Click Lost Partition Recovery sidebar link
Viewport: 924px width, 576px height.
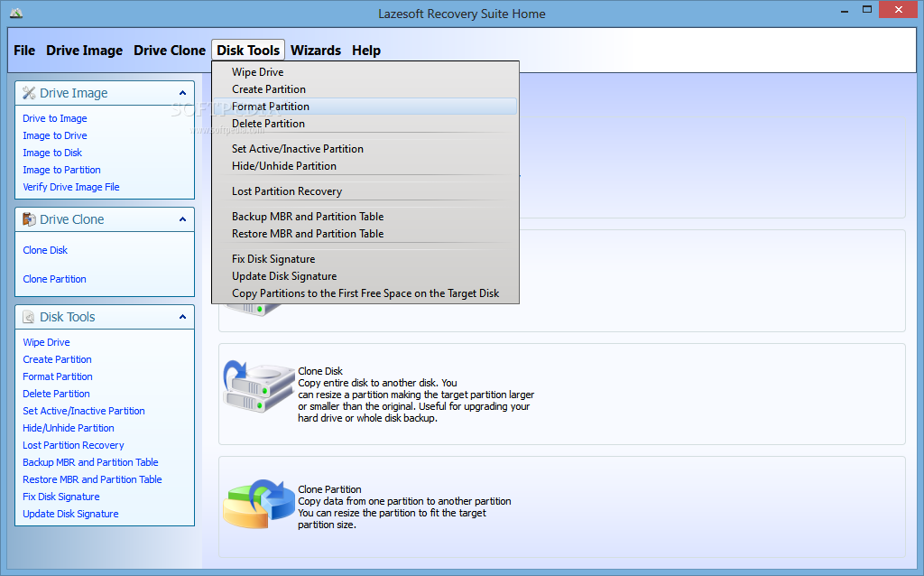click(x=74, y=445)
